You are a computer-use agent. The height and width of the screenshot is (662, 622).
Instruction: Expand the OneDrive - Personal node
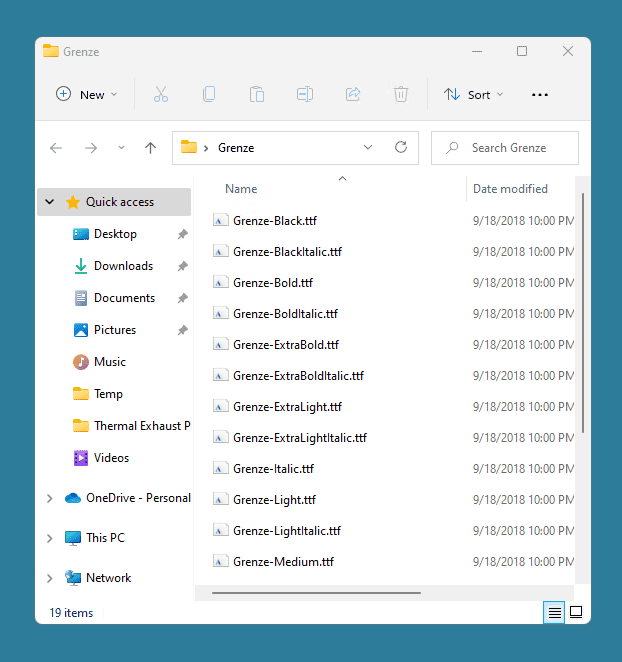pyautogui.click(x=49, y=498)
